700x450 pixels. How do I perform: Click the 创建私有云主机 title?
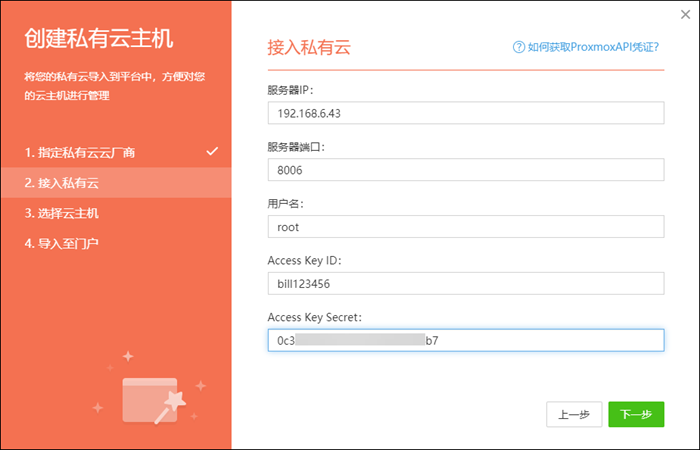pos(99,40)
